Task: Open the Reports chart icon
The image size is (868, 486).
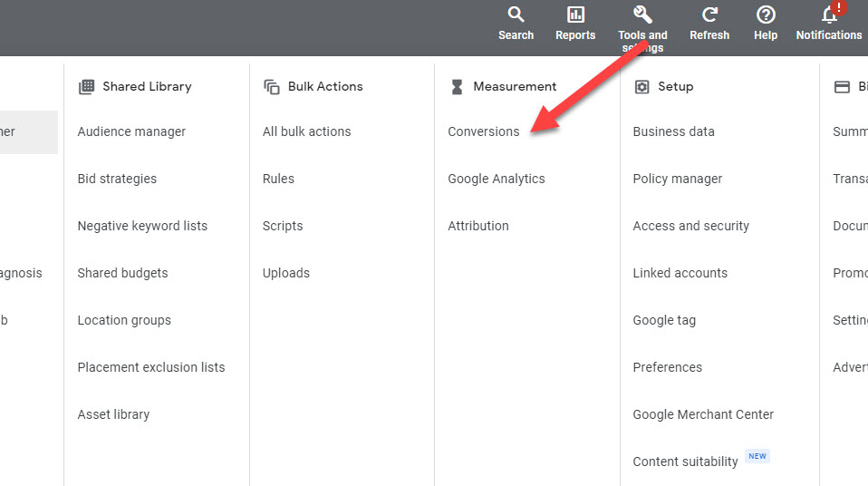Action: 575,15
